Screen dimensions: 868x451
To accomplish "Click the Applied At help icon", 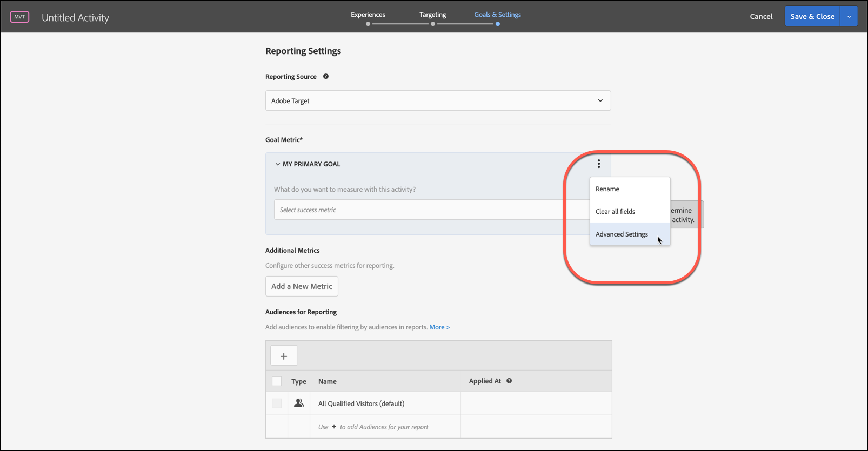I will (509, 381).
